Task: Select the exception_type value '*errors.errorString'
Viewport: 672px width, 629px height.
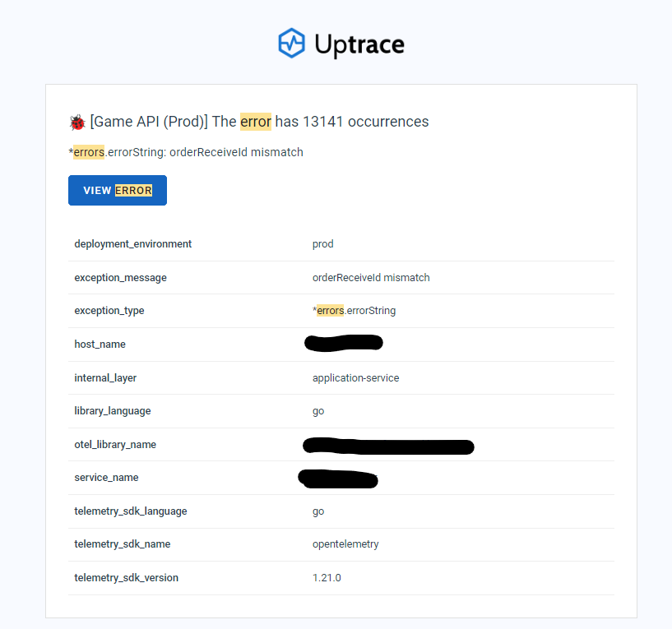Action: point(354,311)
